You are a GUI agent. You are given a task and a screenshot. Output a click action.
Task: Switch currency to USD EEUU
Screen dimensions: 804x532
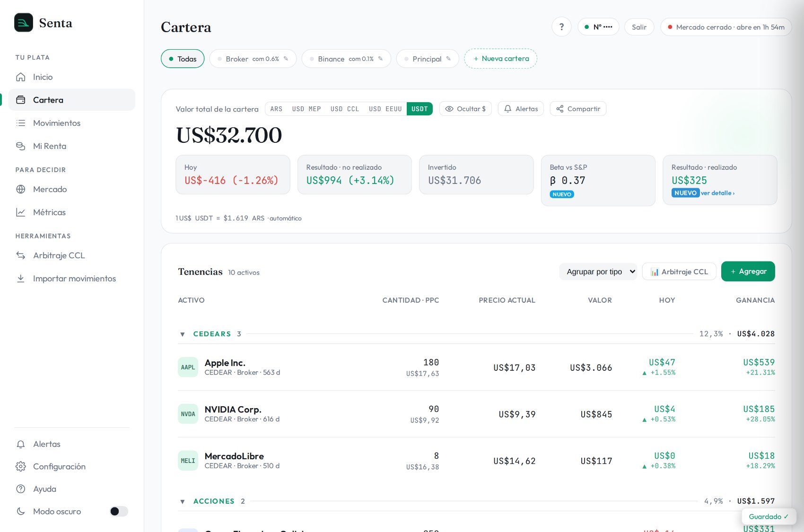point(385,109)
